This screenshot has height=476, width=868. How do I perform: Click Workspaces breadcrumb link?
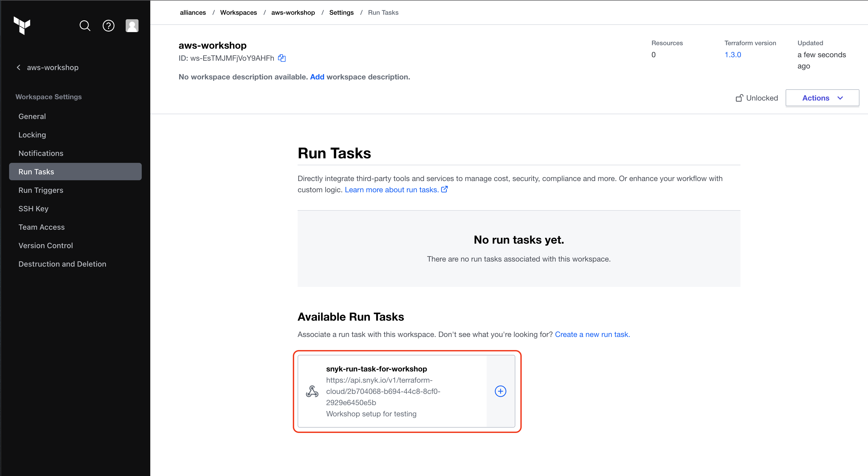(x=239, y=13)
